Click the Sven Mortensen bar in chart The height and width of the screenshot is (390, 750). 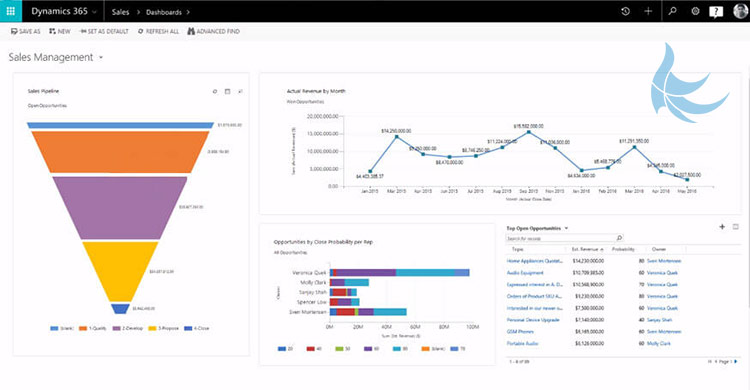pos(368,312)
